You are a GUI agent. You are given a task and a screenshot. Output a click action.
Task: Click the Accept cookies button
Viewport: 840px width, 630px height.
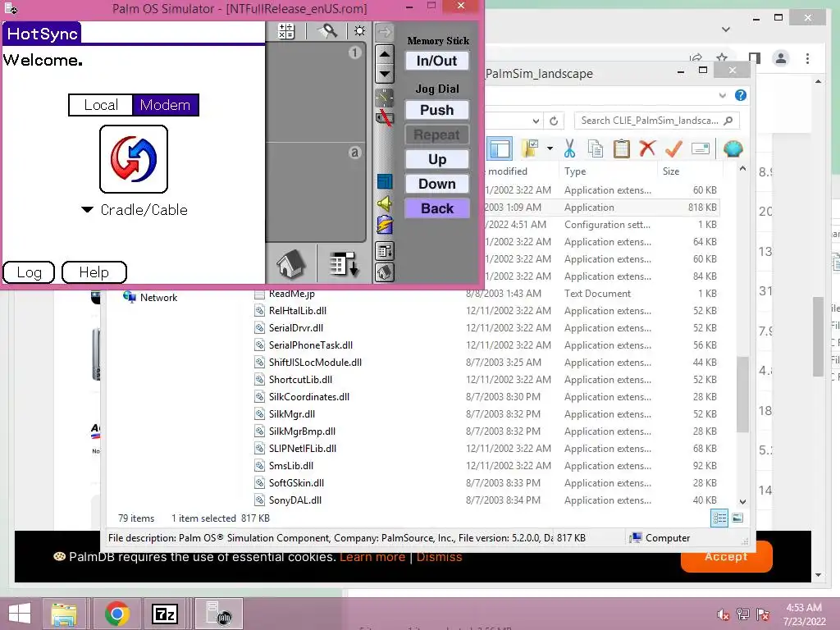[x=726, y=557]
